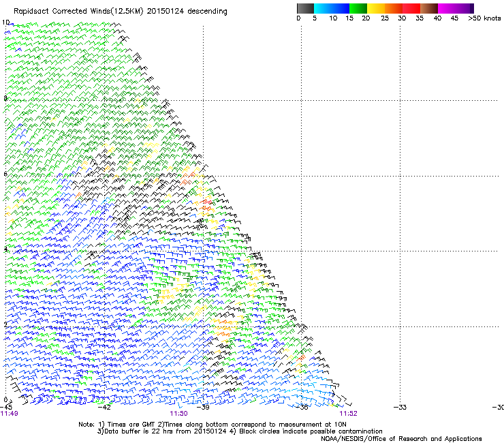Click the gray 0-5 knots color swatch
Screen dimensions: 504x443
click(305, 8)
